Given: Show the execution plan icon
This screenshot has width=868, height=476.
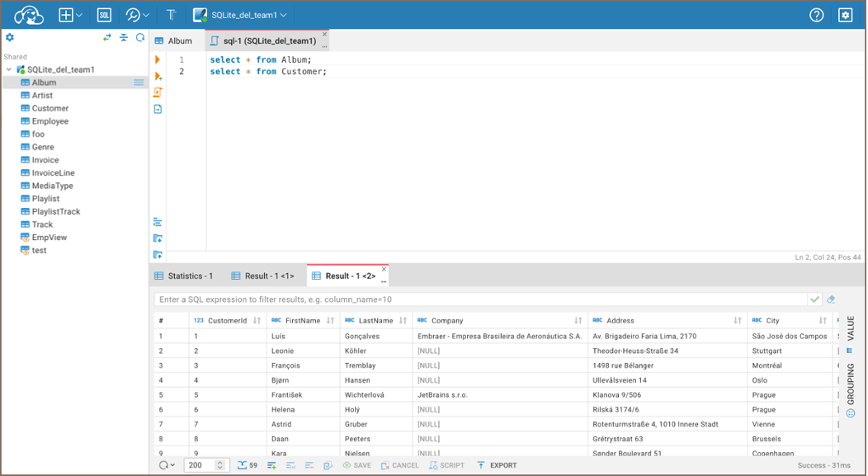Looking at the screenshot, I should tap(158, 109).
